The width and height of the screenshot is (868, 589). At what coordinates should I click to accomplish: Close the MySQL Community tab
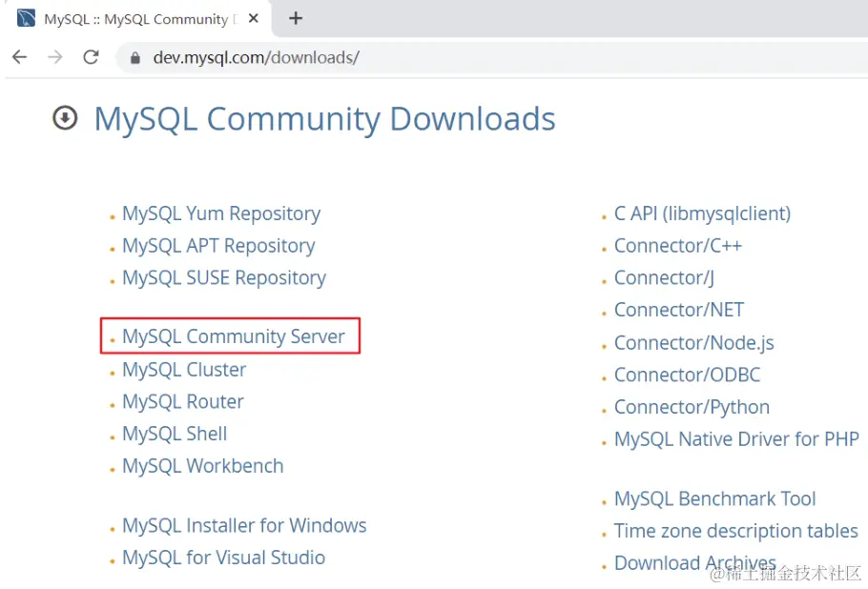[254, 18]
